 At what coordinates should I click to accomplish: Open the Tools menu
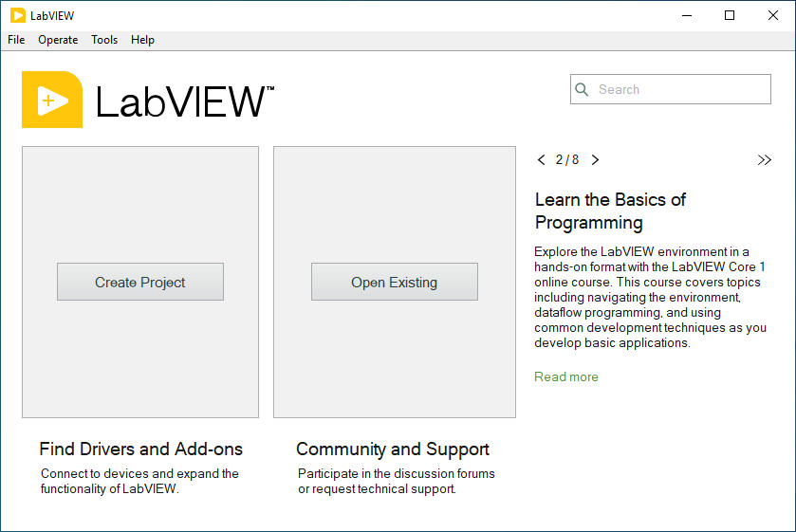104,40
